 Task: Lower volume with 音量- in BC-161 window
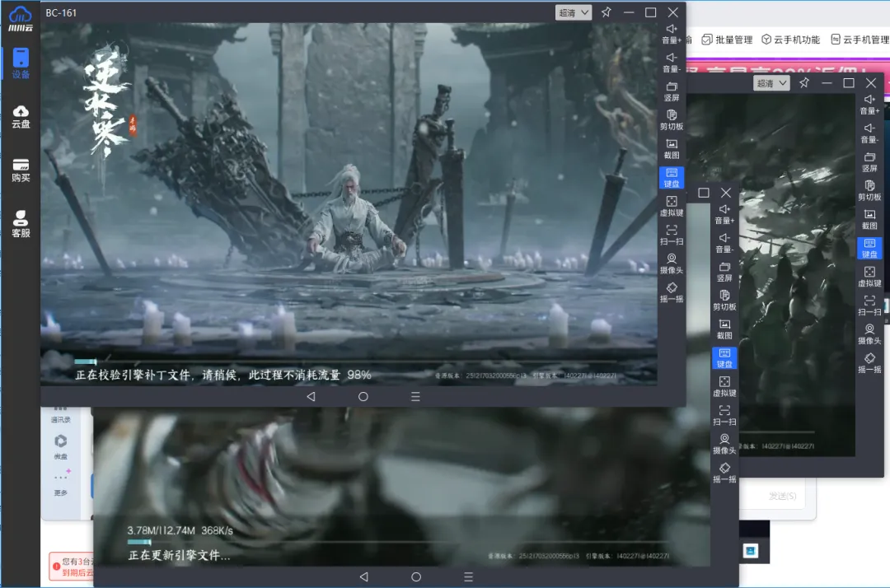coord(672,63)
